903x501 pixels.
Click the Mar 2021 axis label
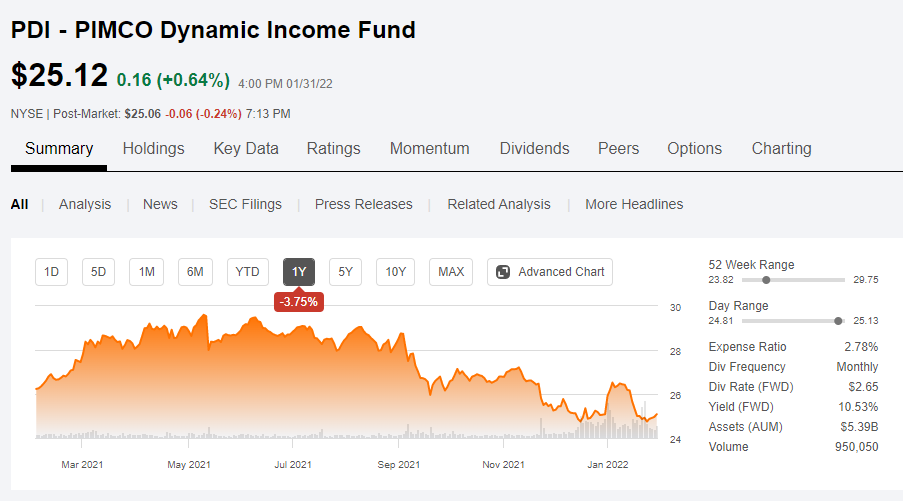[82, 465]
